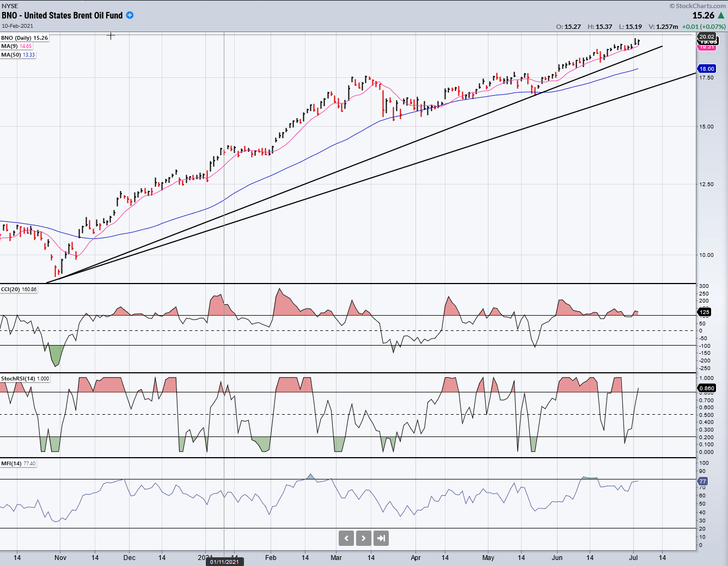Click the 01/11/2021 date marker on the time axis
Screen dimensions: 728x566
coord(224,562)
